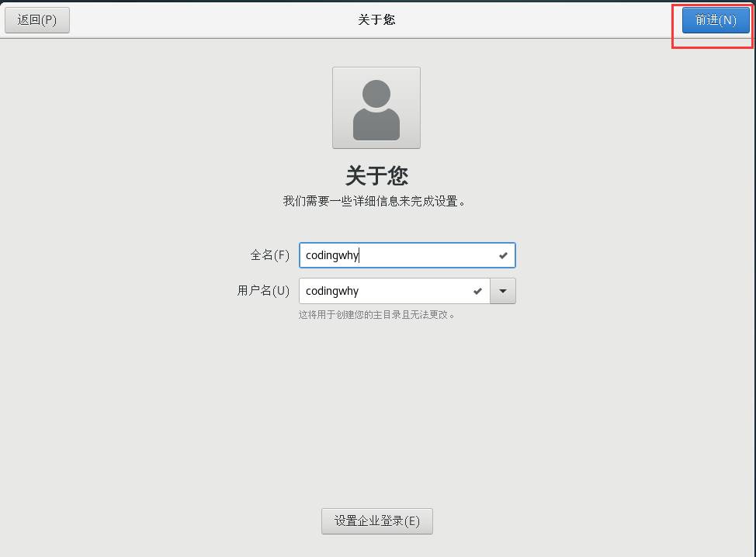
Task: Click the 全名(F) field label
Action: coord(269,254)
